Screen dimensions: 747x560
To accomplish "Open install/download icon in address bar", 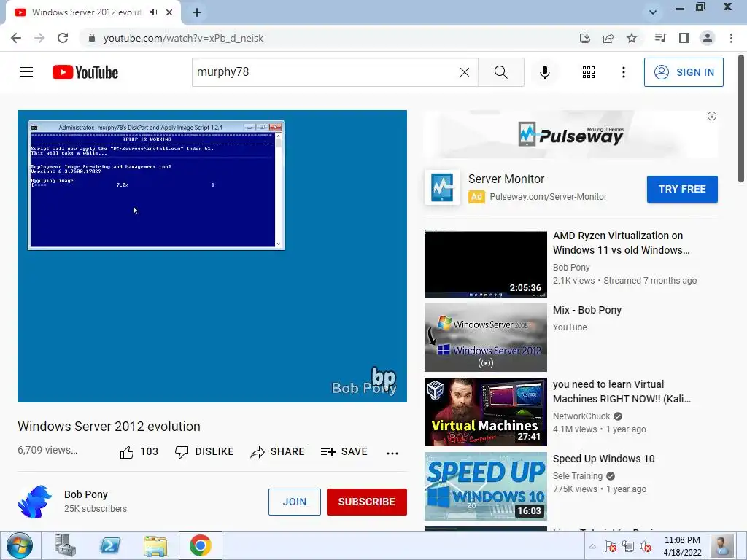I will coord(584,38).
